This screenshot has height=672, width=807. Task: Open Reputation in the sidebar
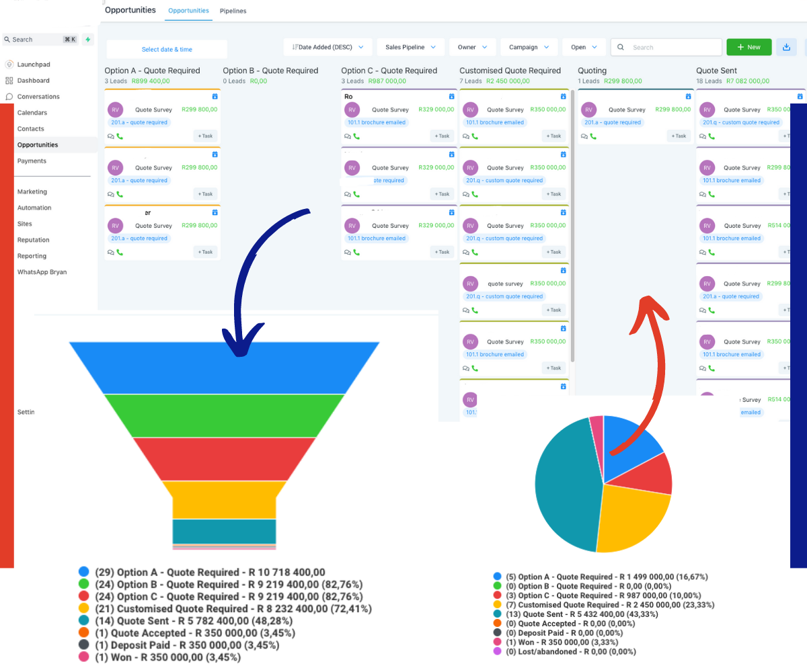[x=33, y=240]
